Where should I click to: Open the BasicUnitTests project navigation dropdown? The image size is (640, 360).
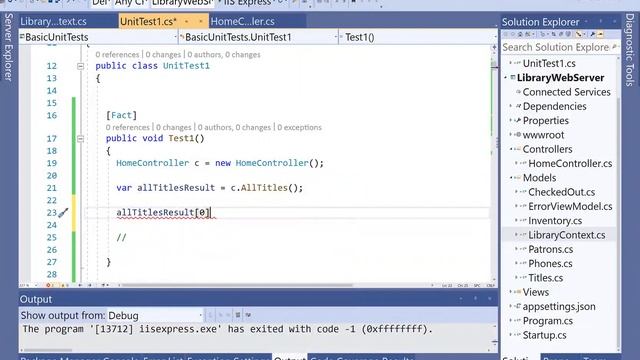(x=176, y=37)
